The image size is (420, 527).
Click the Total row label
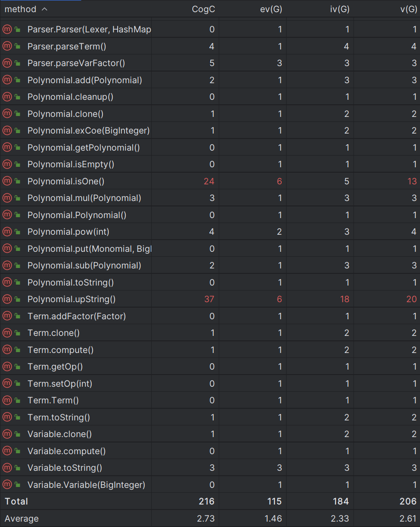(16, 501)
